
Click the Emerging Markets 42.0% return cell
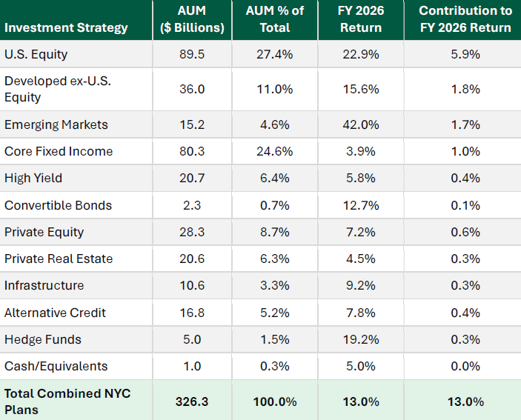[361, 125]
